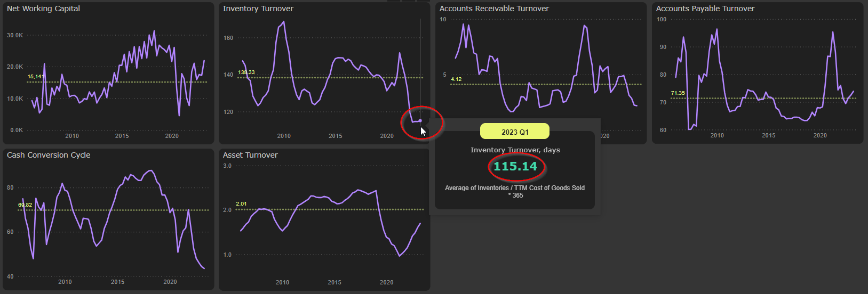Click 2010 on Net Working Capital axis
Viewport: 868px width, 294px height.
[72, 136]
